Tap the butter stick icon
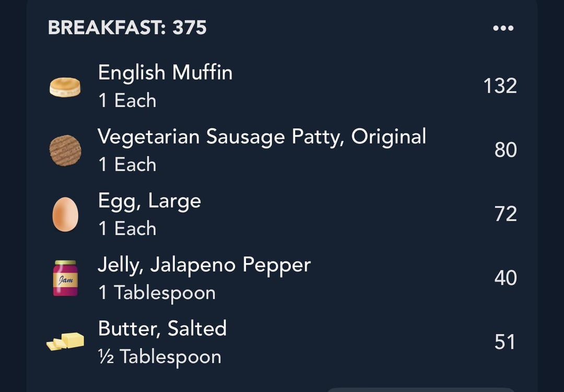 pyautogui.click(x=65, y=341)
